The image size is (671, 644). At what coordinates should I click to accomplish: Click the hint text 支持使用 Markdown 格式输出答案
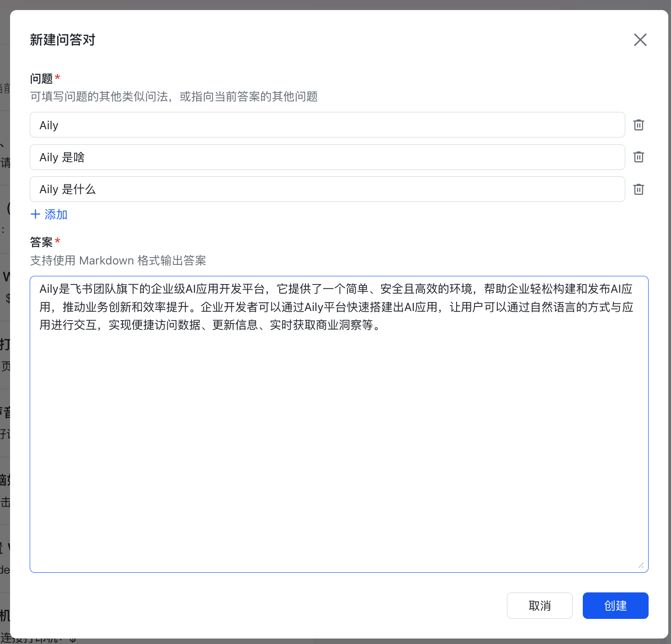tap(118, 260)
